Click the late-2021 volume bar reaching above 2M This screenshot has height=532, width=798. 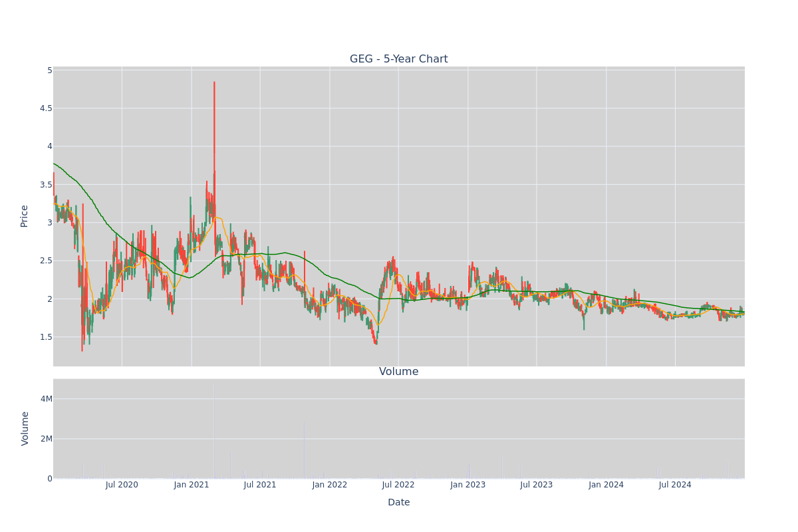click(x=305, y=450)
